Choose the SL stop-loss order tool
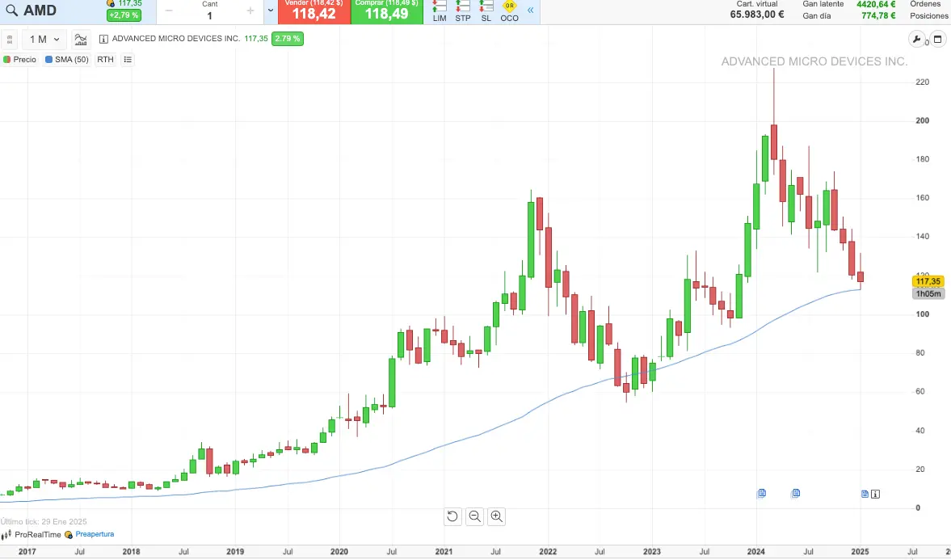Viewport: 951px width, 560px height. pyautogui.click(x=486, y=11)
